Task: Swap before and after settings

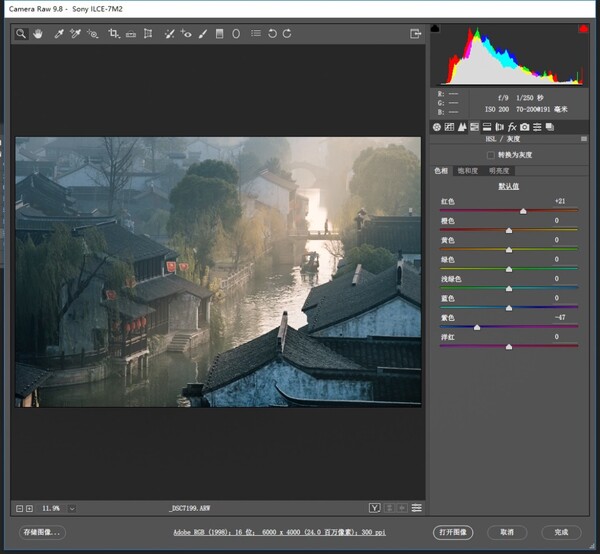Action: (389, 508)
